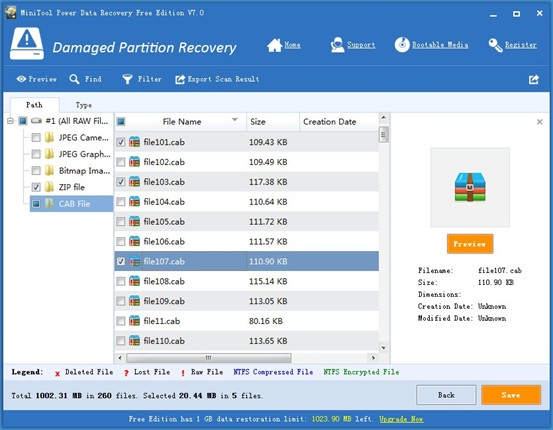Check the file105.cab checkbox
553x430 pixels.
tap(121, 222)
